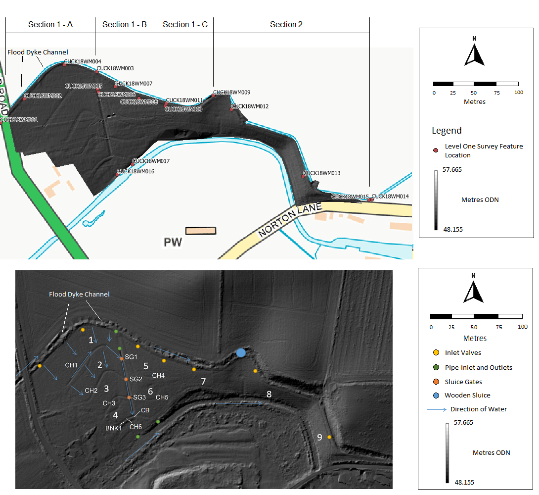The width and height of the screenshot is (539, 495).
Task: Click the Direction of Water arrow in the legend
Action: click(437, 410)
